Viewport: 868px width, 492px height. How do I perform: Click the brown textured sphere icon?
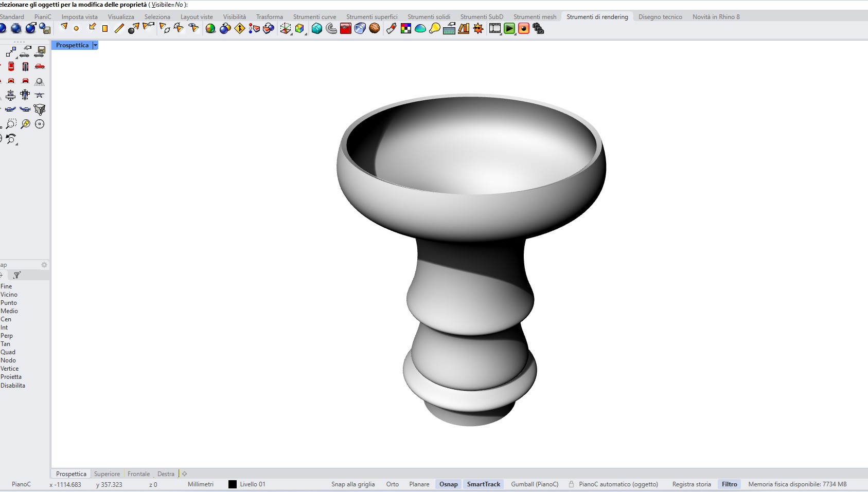(x=375, y=29)
